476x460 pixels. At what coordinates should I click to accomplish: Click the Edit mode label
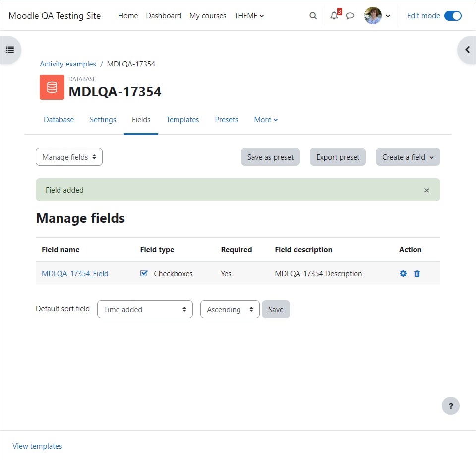423,16
